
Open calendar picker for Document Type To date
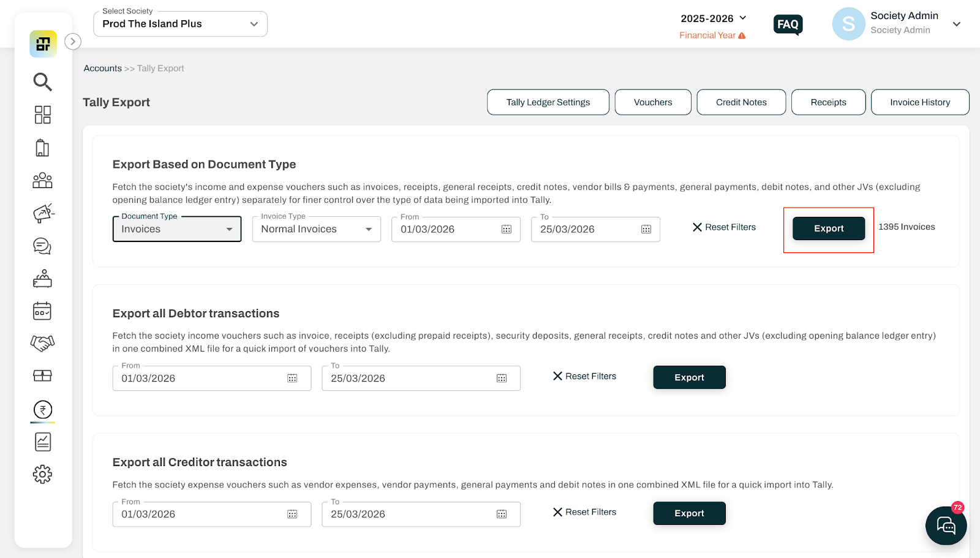click(x=646, y=229)
